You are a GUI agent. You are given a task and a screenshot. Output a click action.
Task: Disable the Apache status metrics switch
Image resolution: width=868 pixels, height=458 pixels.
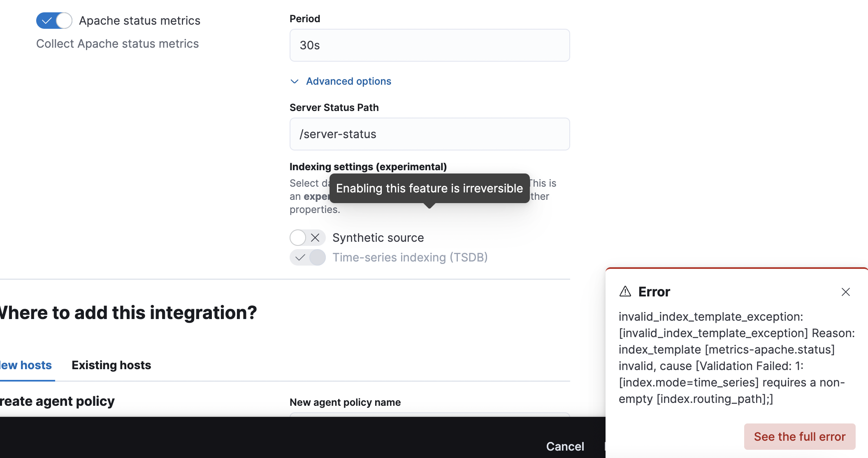(x=54, y=21)
